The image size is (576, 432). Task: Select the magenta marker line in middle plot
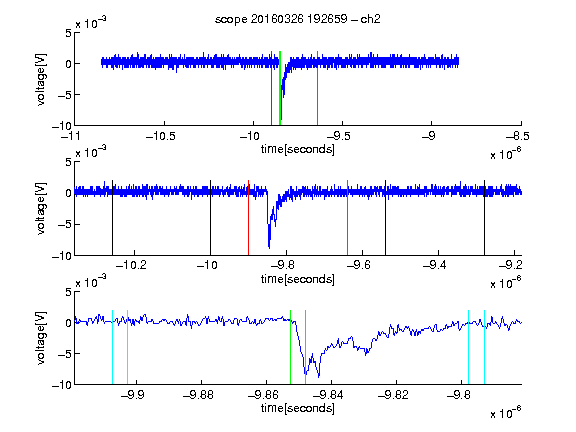click(x=348, y=217)
